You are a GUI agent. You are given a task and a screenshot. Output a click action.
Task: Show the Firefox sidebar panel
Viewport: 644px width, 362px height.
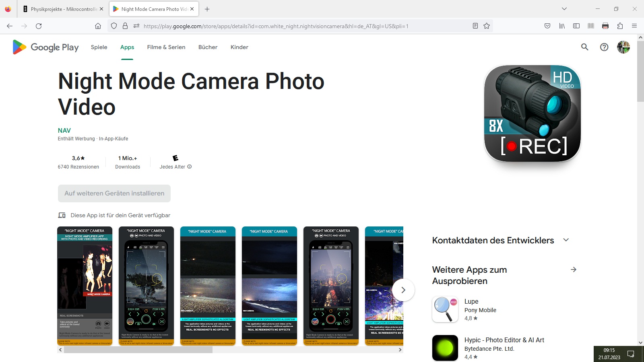[576, 26]
